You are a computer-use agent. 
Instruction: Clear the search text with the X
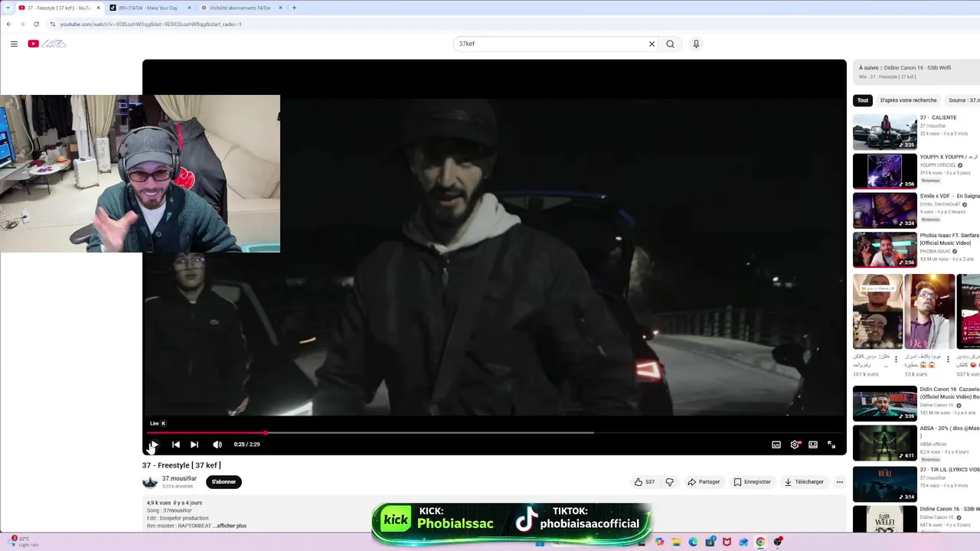coord(652,44)
